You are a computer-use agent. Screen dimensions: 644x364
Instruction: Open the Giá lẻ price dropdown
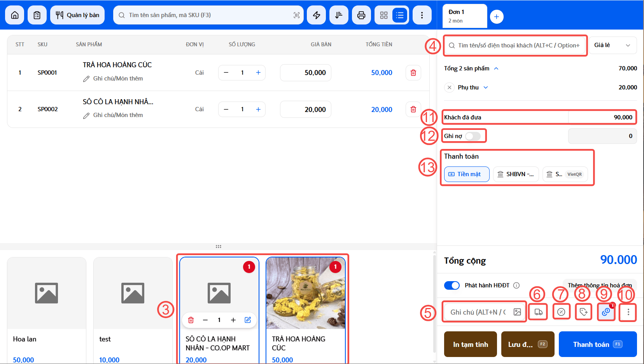pos(612,45)
